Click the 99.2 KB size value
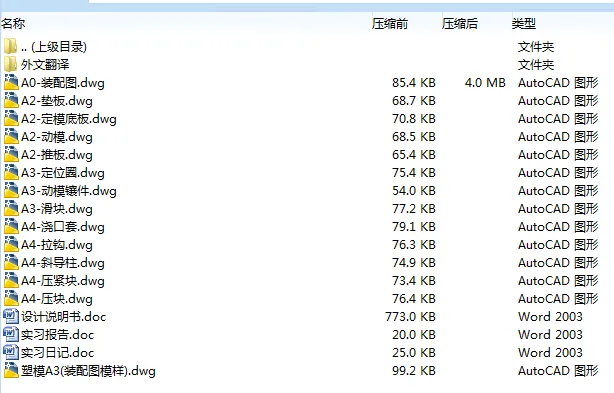Viewport: 614px width, 393px height. pos(414,370)
